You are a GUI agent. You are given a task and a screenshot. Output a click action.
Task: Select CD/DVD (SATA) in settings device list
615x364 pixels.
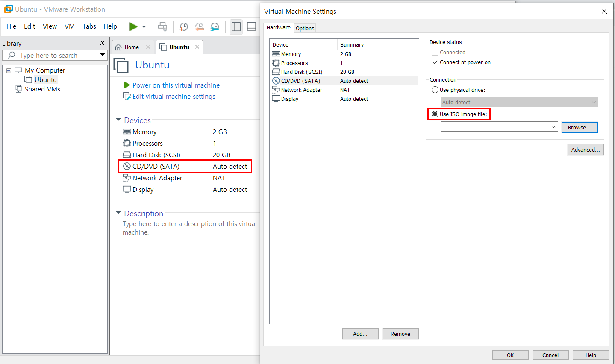pyautogui.click(x=344, y=81)
